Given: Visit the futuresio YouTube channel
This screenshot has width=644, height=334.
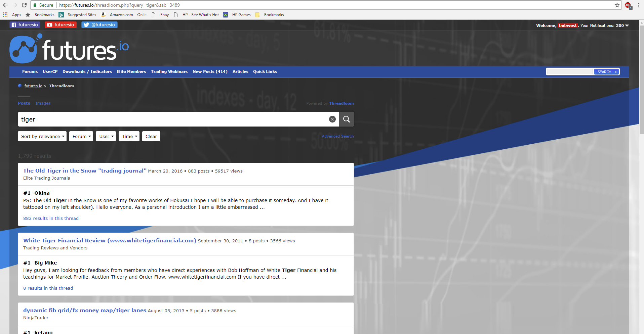Looking at the screenshot, I should tap(61, 25).
